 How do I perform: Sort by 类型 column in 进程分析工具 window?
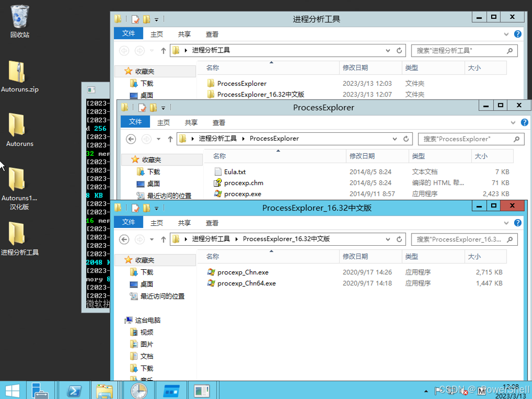(433, 67)
